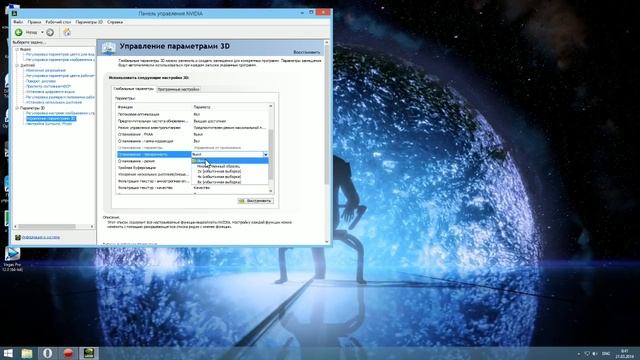Viewport: 640px width, 360px height.
Task: Open the Opera browser taskbar icon
Action: point(48,353)
